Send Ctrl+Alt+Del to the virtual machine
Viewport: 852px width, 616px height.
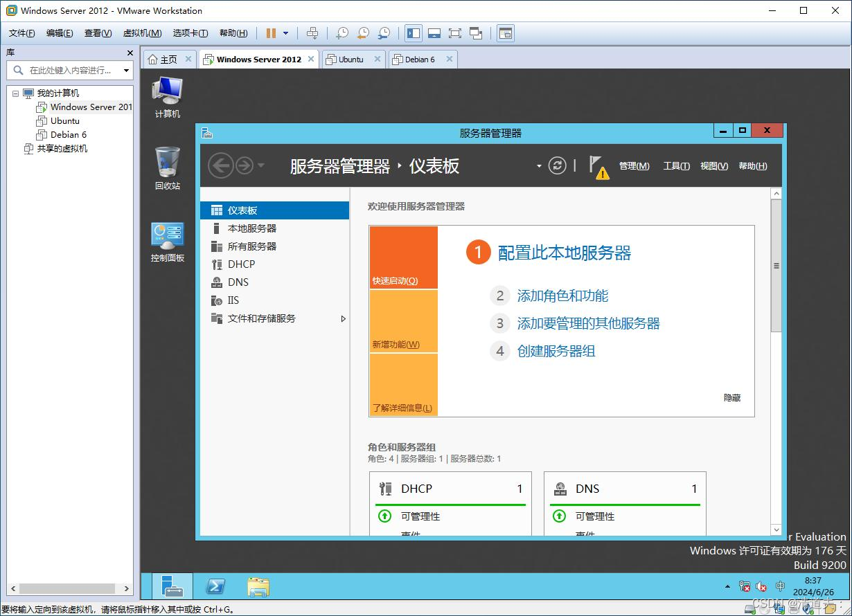pyautogui.click(x=312, y=33)
